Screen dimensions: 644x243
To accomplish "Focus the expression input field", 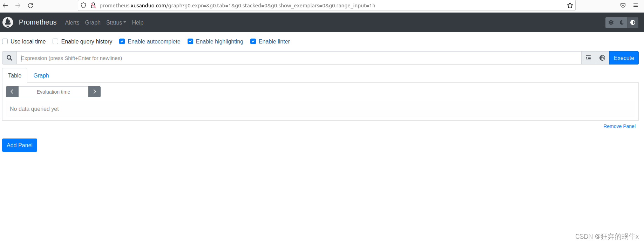I will [x=299, y=58].
